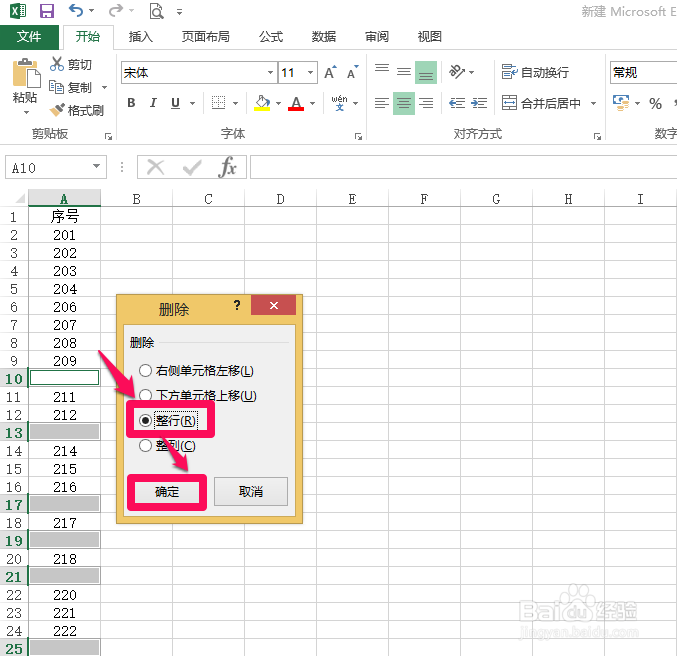Click the column A header
Image resolution: width=677 pixels, height=656 pixels.
tap(64, 199)
